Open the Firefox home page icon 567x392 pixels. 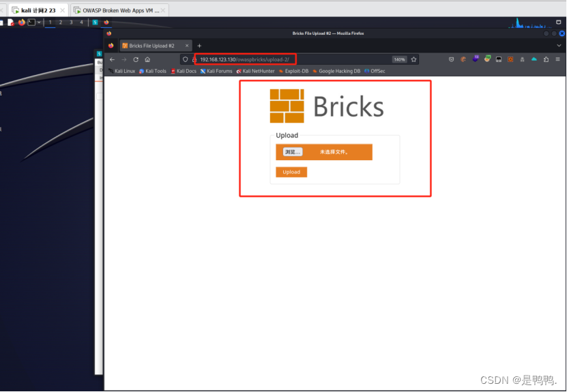(x=147, y=59)
